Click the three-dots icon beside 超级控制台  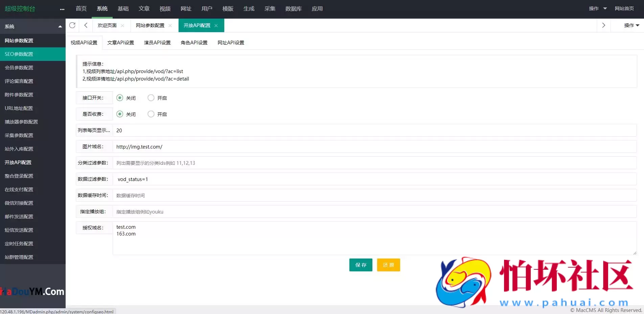(62, 9)
